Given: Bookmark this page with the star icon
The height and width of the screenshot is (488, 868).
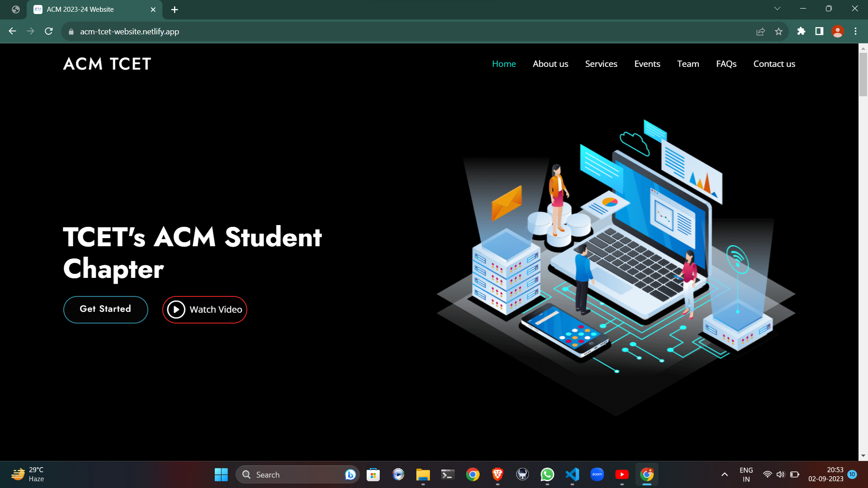Looking at the screenshot, I should click(x=779, y=31).
